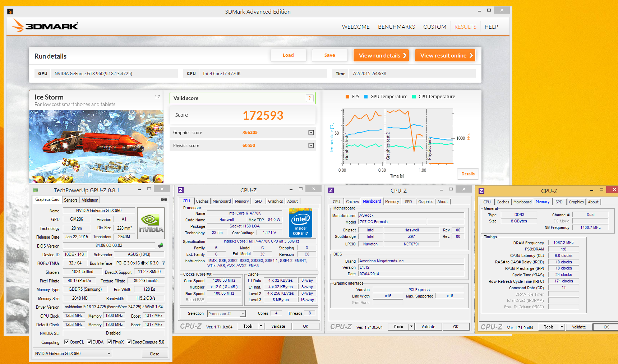The height and width of the screenshot is (364, 618).
Task: Go to the WELCOME section in 3DMark
Action: (356, 27)
